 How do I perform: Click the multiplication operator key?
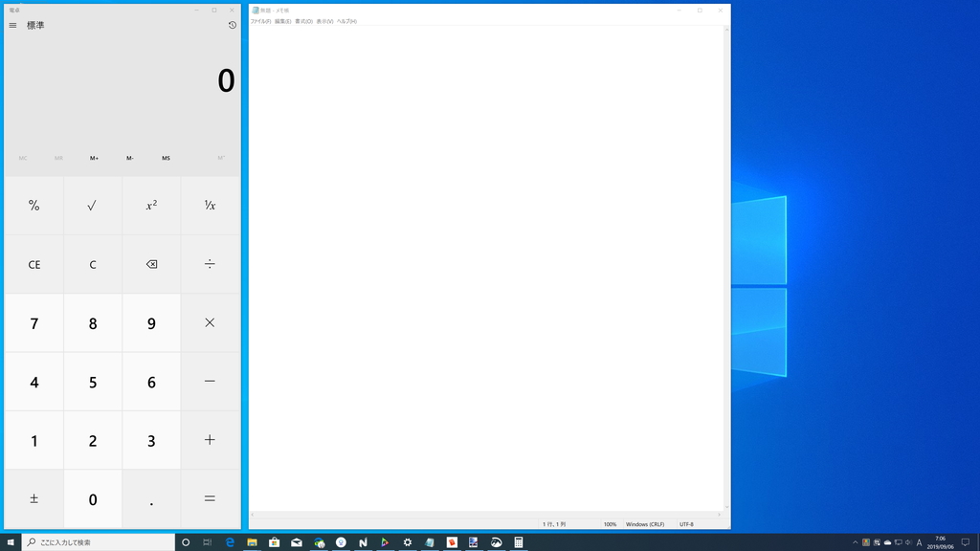click(210, 323)
